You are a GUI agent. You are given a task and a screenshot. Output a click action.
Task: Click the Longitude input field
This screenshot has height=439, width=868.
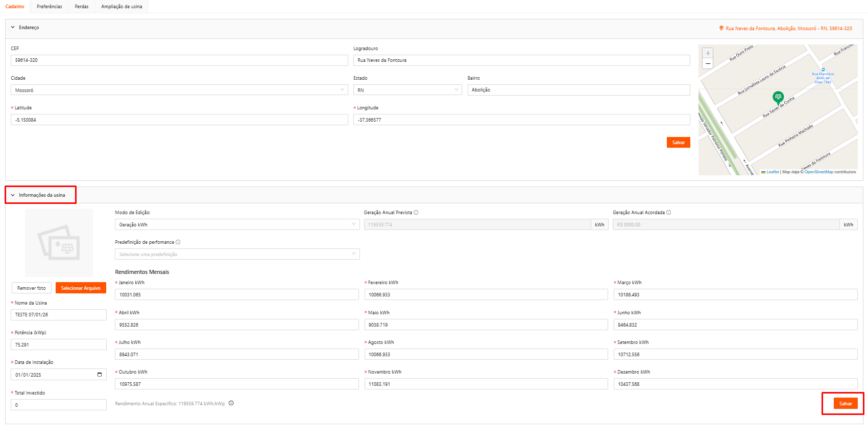[522, 120]
